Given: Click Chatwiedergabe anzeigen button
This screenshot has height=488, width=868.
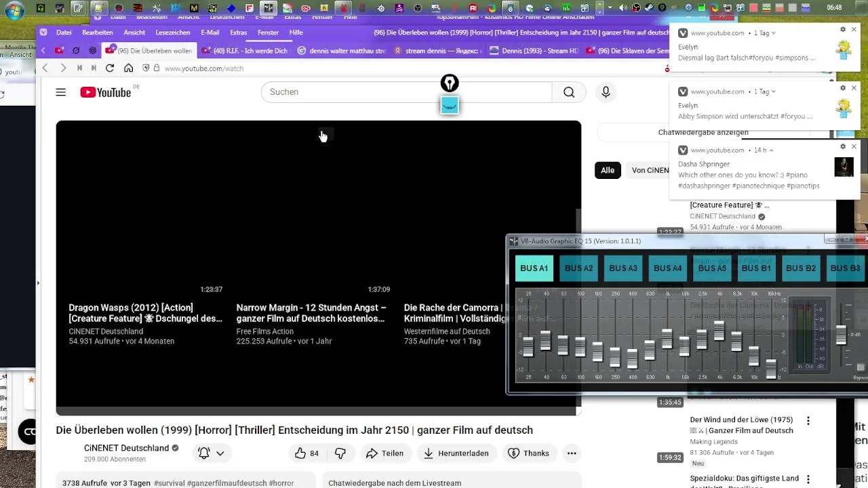Looking at the screenshot, I should (703, 133).
